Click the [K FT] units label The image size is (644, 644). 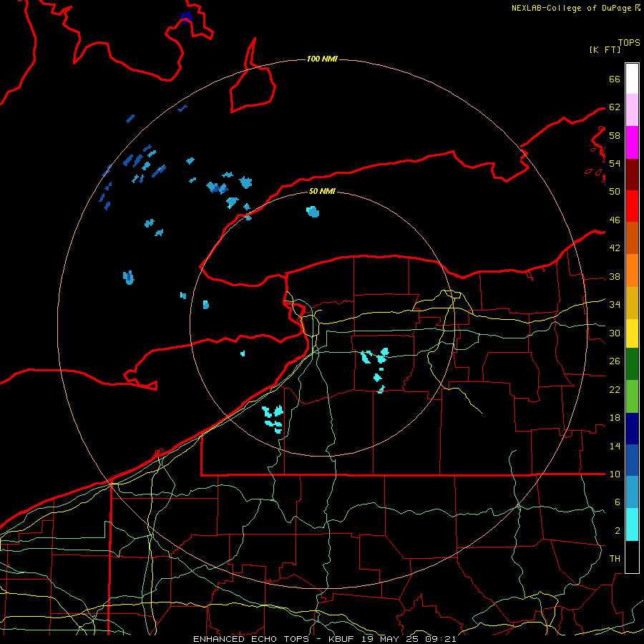click(605, 49)
